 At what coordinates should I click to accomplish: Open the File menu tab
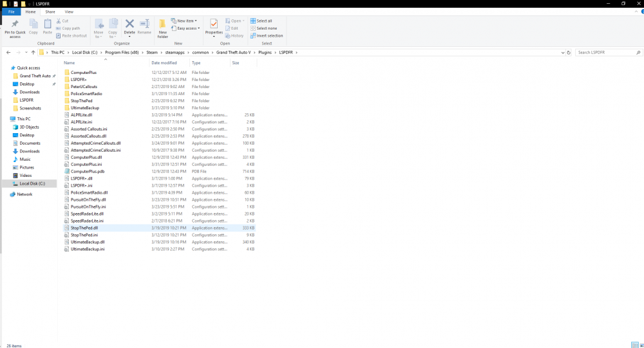pos(12,12)
